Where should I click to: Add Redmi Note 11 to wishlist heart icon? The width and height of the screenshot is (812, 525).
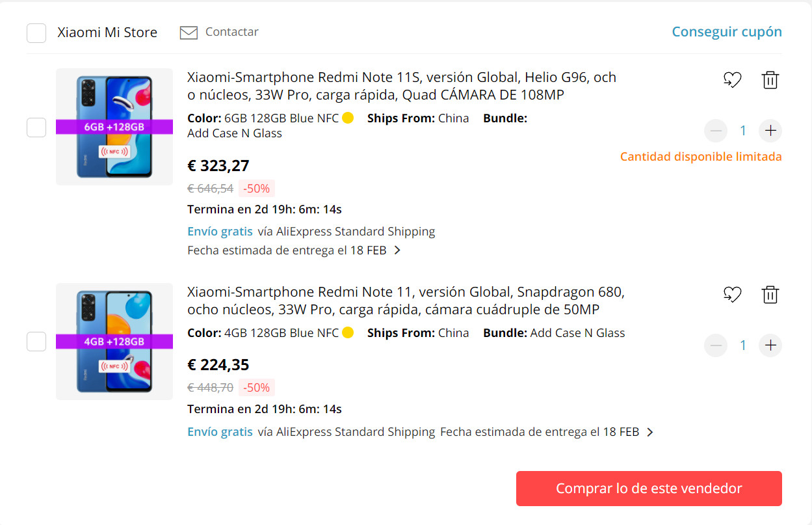tap(733, 295)
